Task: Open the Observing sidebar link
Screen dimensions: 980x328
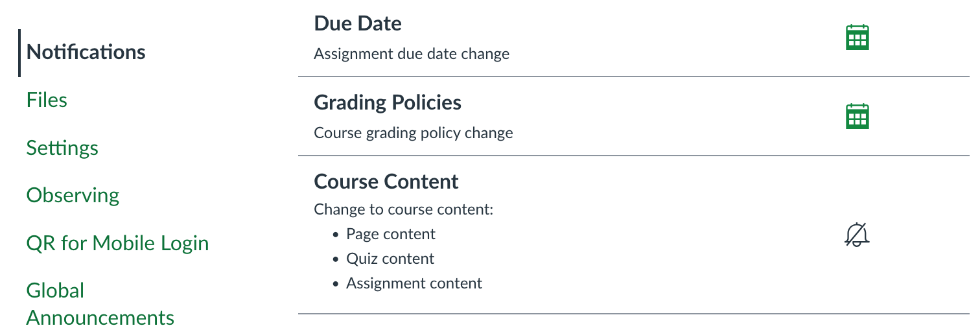Action: tap(73, 195)
